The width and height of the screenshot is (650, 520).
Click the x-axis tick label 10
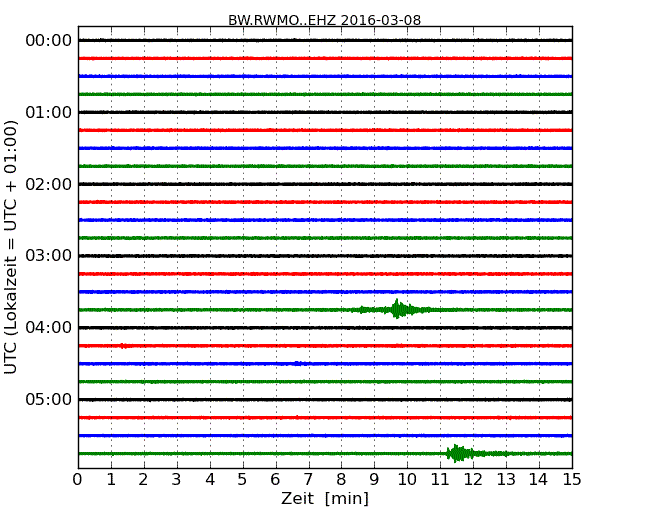[407, 480]
